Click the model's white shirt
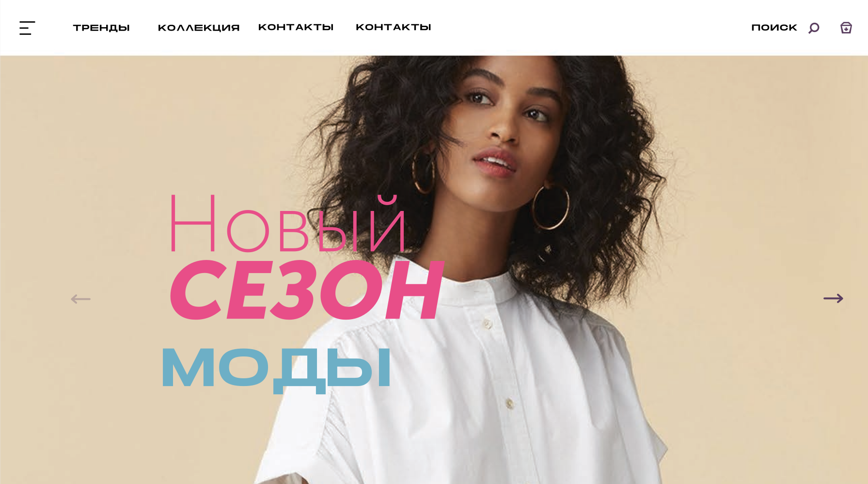 [485, 388]
